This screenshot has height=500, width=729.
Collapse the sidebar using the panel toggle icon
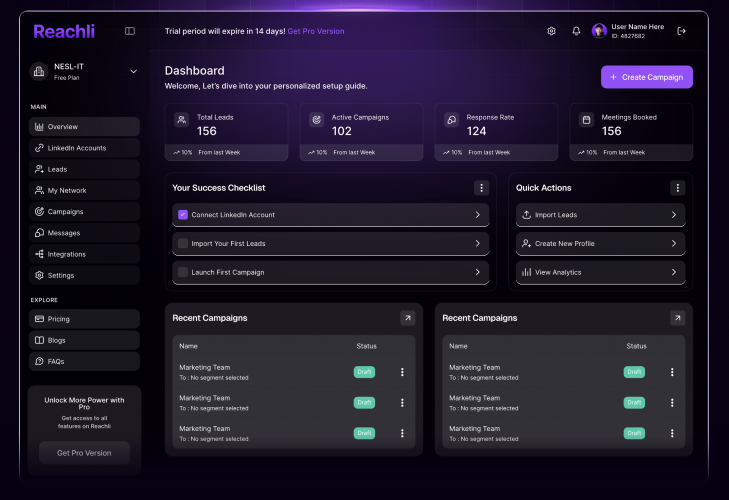click(x=130, y=31)
